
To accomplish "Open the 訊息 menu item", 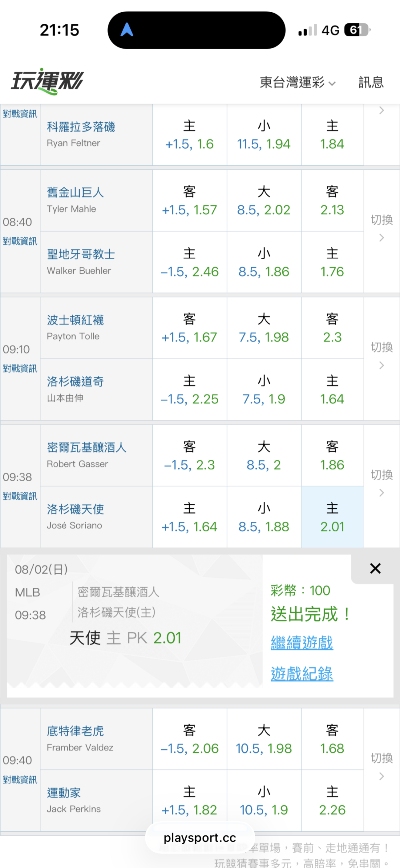I will point(371,82).
